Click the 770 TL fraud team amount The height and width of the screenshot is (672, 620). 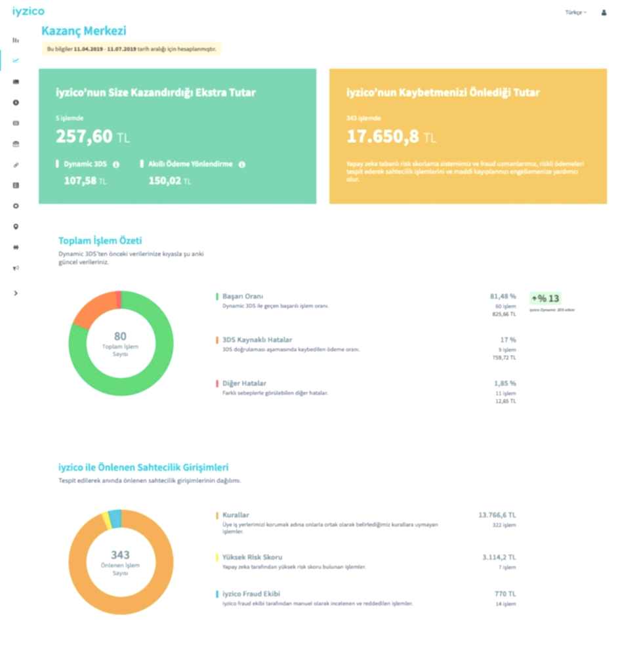coord(505,593)
